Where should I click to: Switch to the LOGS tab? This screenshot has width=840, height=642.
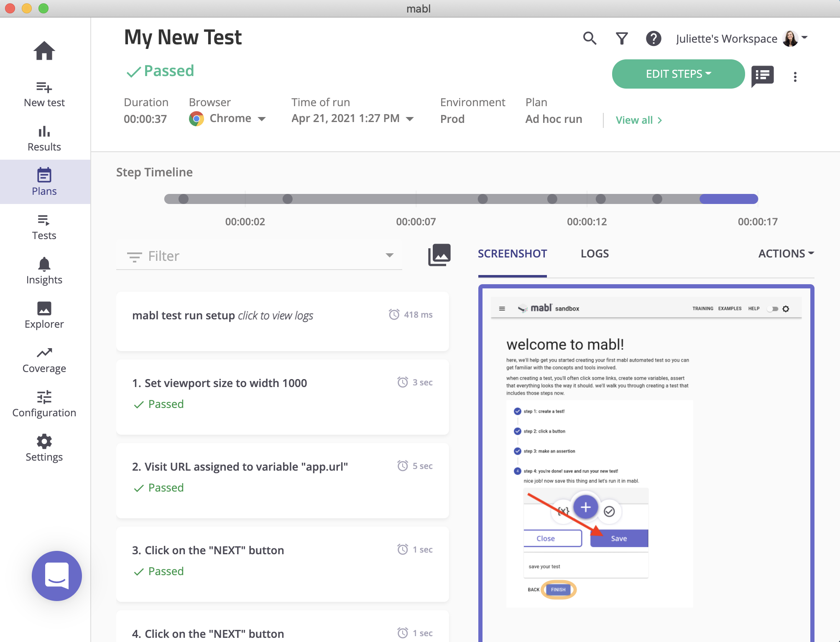click(x=595, y=253)
